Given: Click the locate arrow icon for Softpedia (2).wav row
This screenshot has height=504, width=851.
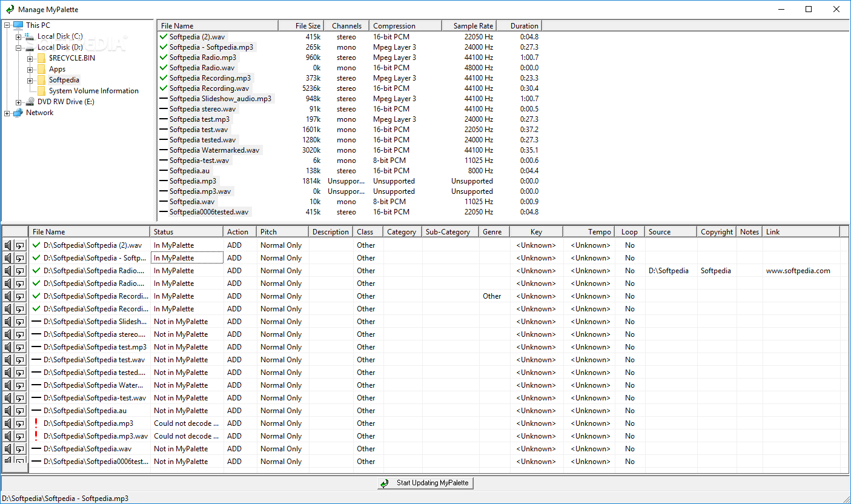Looking at the screenshot, I should click(21, 245).
